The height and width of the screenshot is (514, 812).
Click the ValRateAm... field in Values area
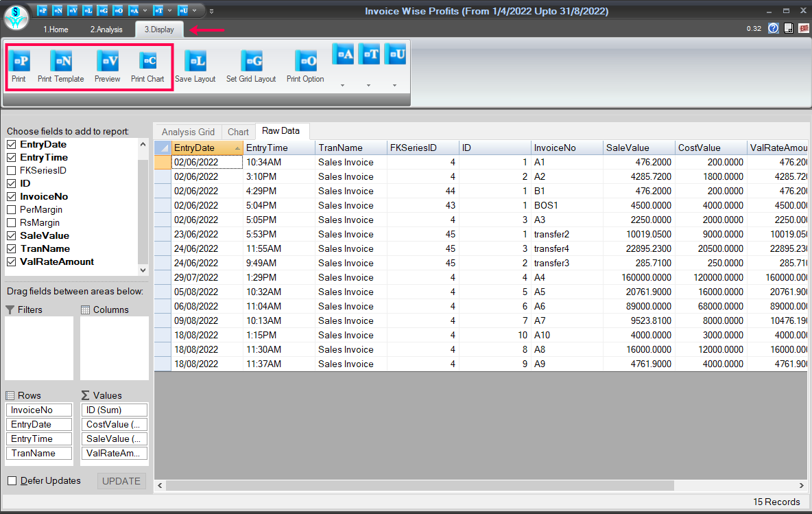point(115,454)
